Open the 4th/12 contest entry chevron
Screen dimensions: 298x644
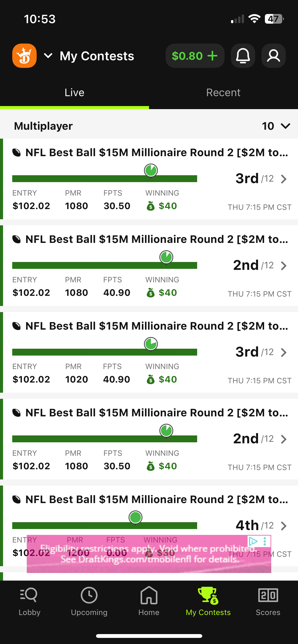pyautogui.click(x=284, y=526)
